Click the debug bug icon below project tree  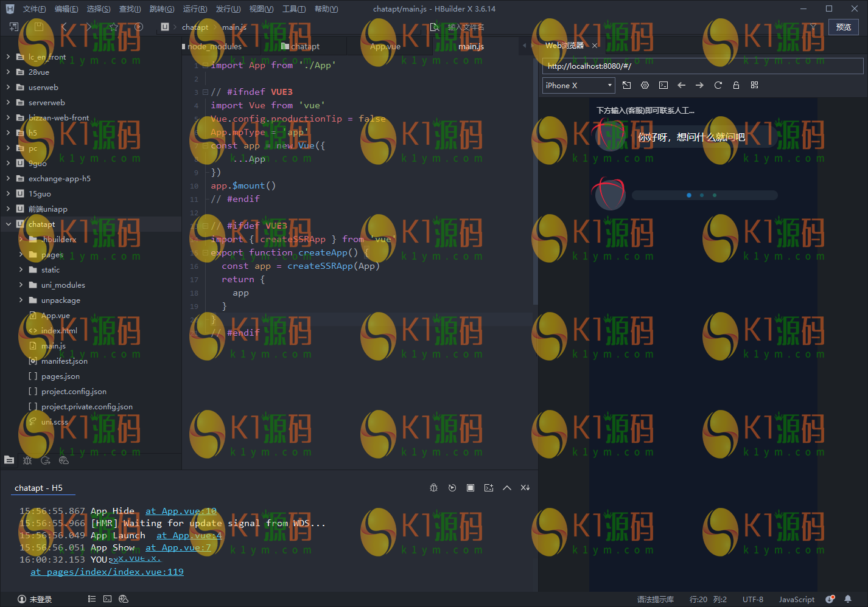27,460
